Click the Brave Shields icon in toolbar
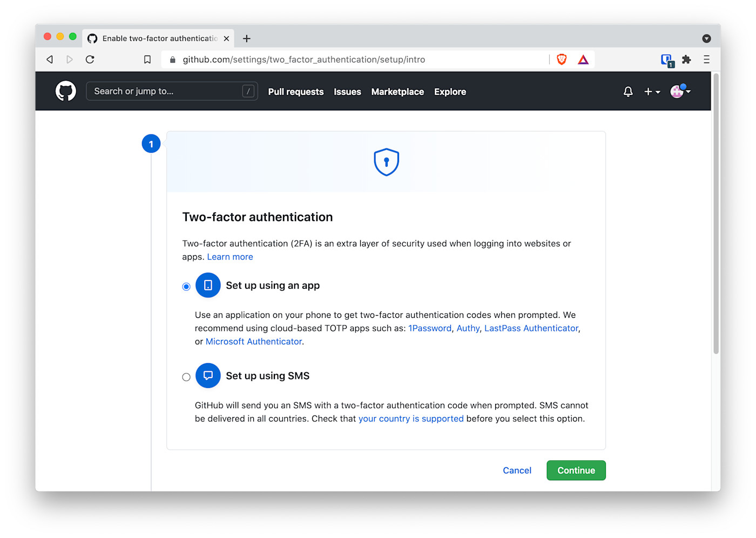 562,59
